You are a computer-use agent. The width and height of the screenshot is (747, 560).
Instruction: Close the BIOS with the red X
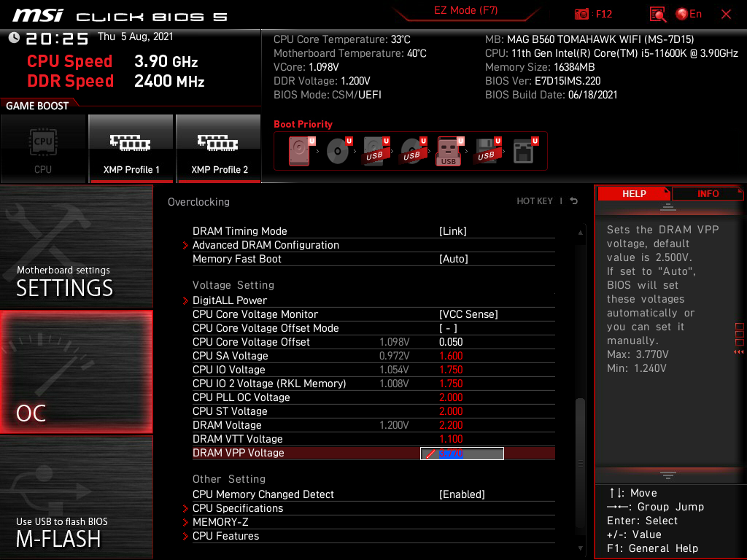pos(726,15)
